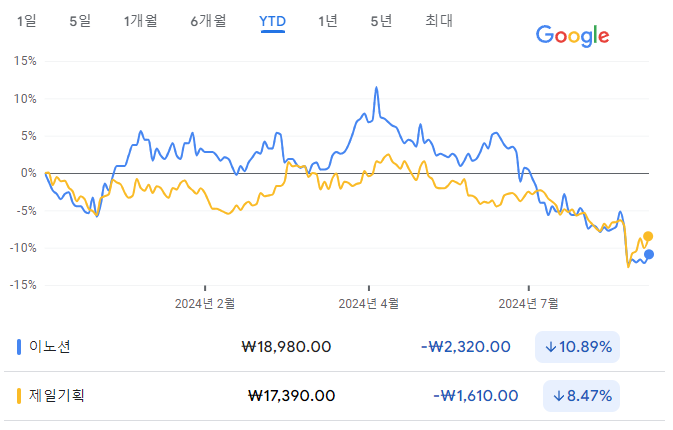
Task: Switch to the 5일 range tab
Action: pos(80,21)
